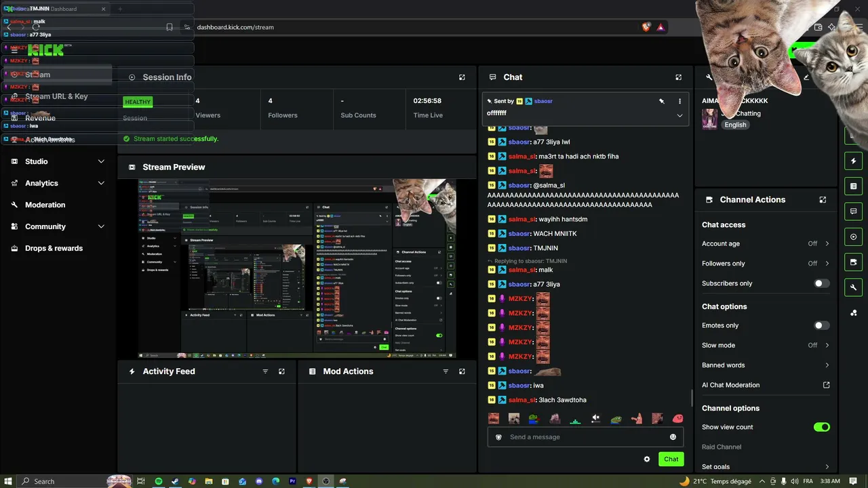Click the 'WACH MNIITK' chat message

(555, 234)
